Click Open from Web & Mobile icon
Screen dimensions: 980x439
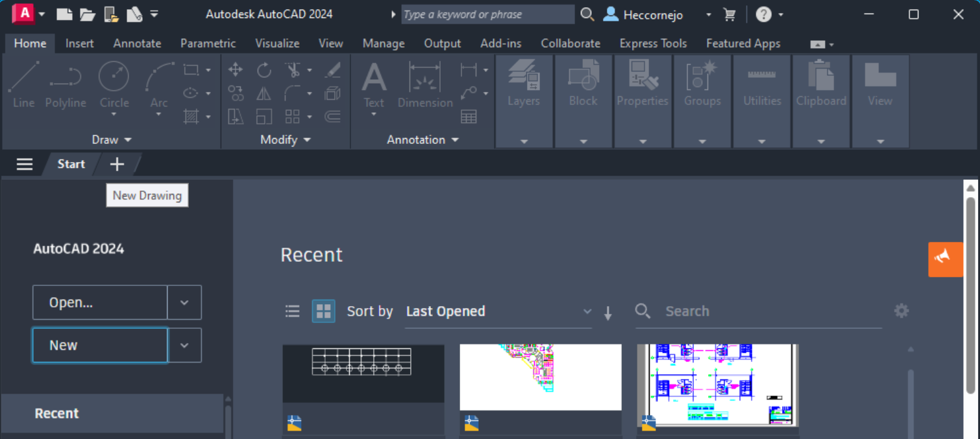(111, 14)
